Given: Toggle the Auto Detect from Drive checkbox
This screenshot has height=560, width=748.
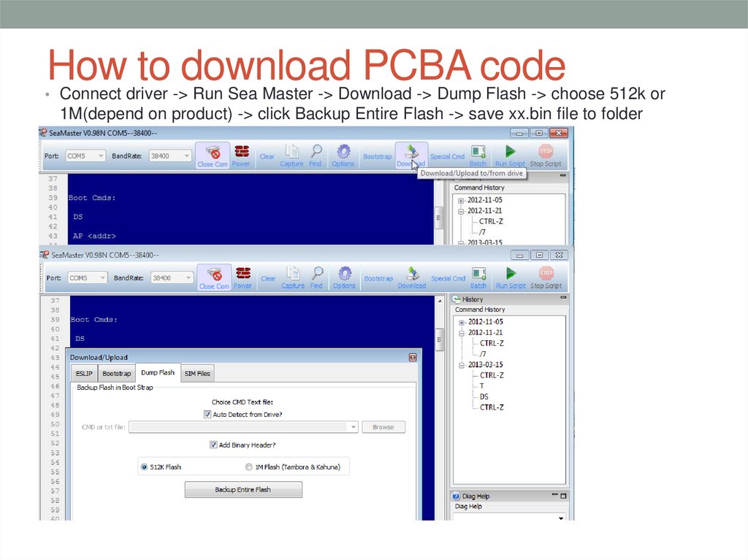Looking at the screenshot, I should (207, 415).
